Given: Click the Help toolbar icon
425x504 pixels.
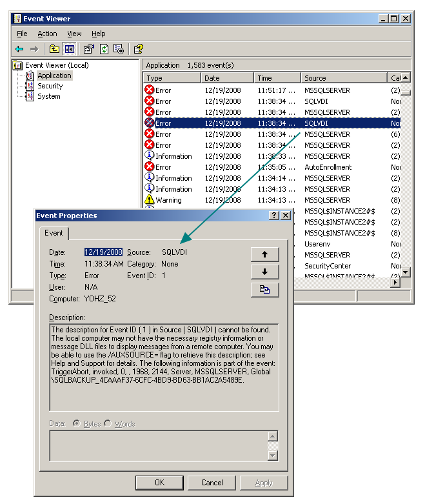Looking at the screenshot, I should tap(138, 49).
